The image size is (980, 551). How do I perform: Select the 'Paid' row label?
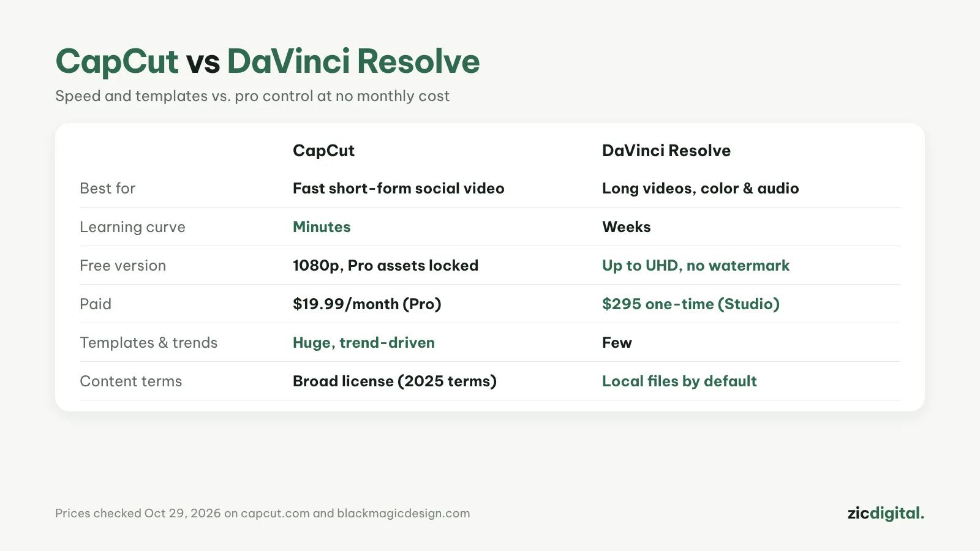click(x=96, y=304)
